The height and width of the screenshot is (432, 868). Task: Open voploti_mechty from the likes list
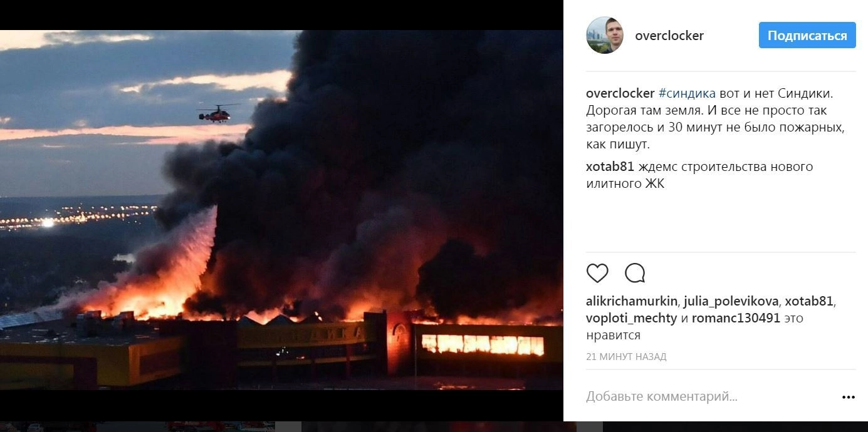click(632, 318)
